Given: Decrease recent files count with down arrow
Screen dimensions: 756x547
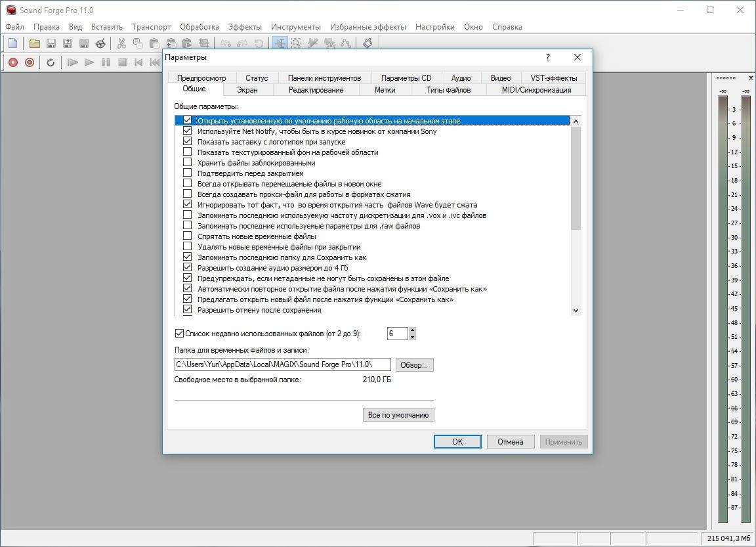Looking at the screenshot, I should coord(412,337).
